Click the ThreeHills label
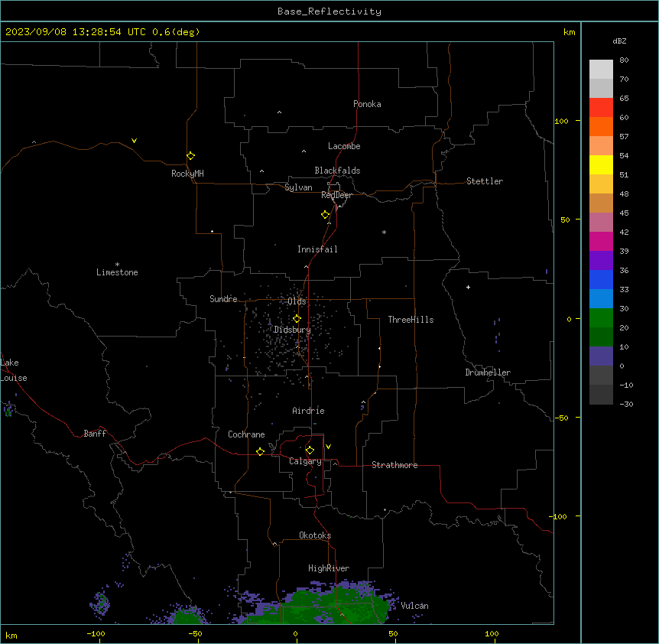This screenshot has height=644, width=659. (411, 320)
